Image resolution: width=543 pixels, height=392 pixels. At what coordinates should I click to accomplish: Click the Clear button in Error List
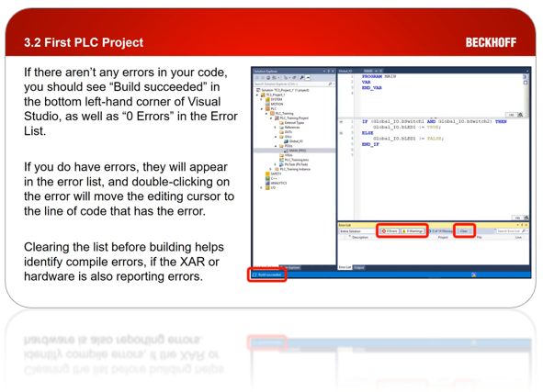pyautogui.click(x=464, y=231)
